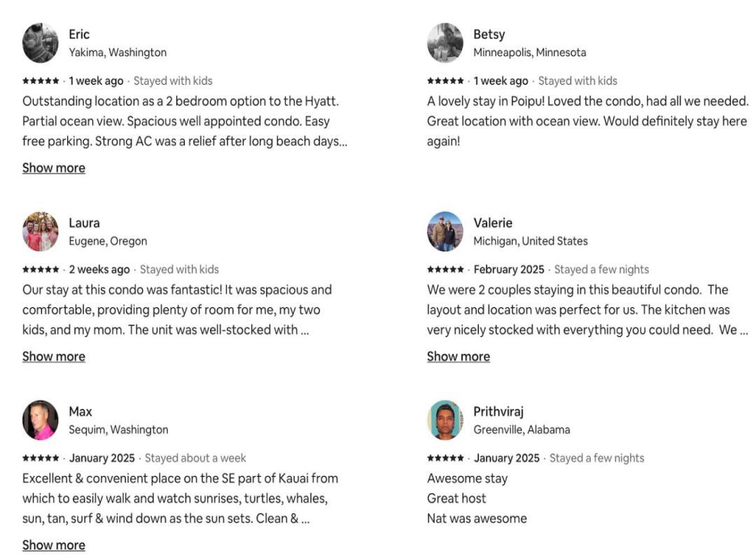Select the name Max from Sequim
The height and width of the screenshot is (560, 756).
click(80, 412)
